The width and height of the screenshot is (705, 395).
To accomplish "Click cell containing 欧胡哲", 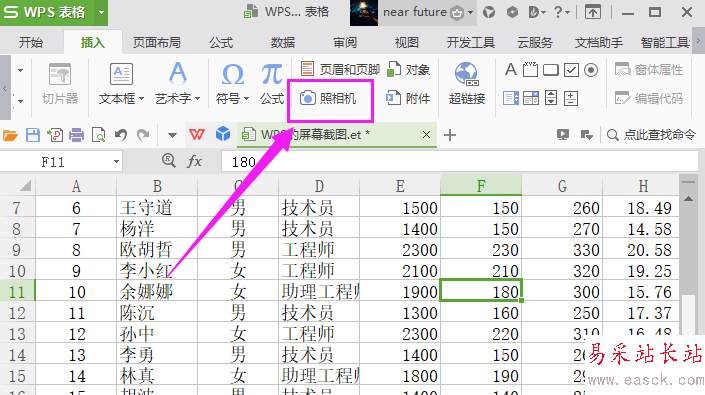I will (157, 249).
